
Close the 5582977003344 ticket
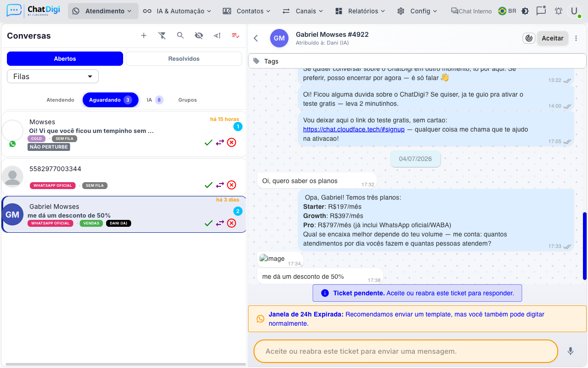click(232, 185)
